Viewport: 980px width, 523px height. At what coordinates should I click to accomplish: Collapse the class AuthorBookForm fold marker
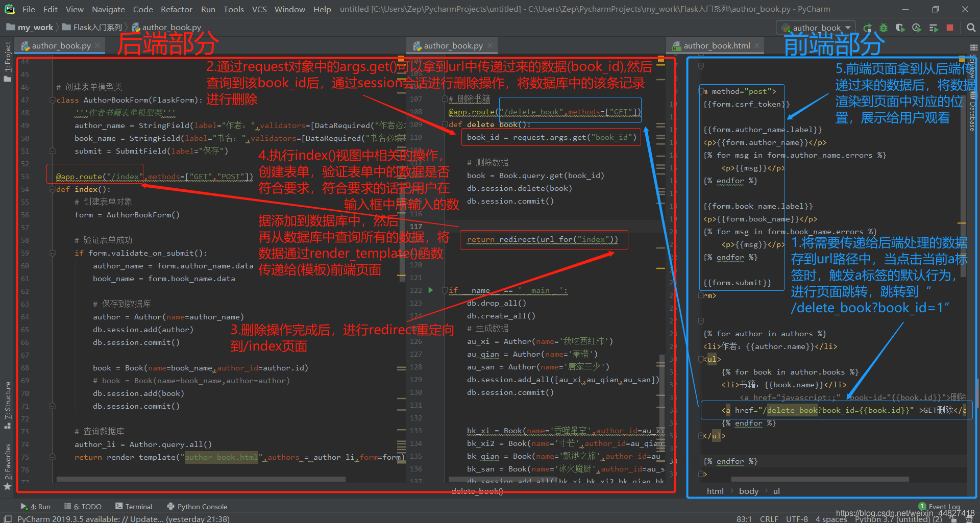[52, 100]
